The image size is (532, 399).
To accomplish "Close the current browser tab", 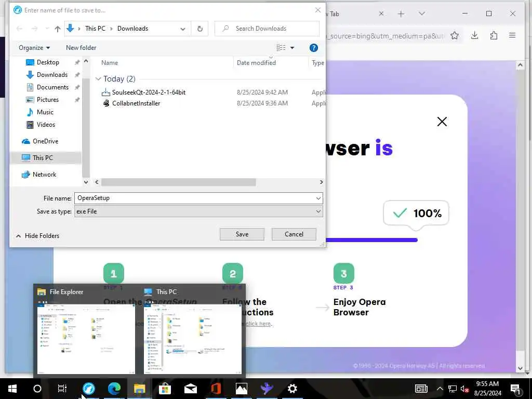I will point(381,14).
